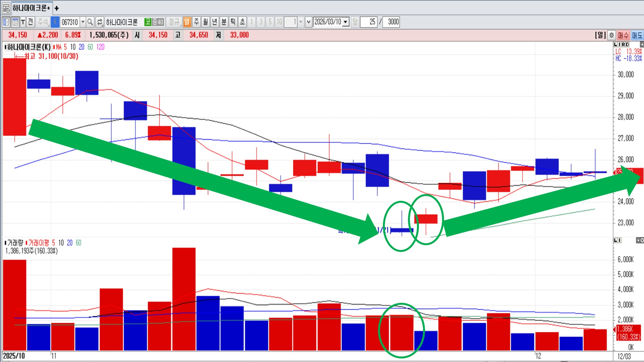The height and width of the screenshot is (362, 644).
Task: Click the stock search magnifier icon
Action: coord(90,22)
